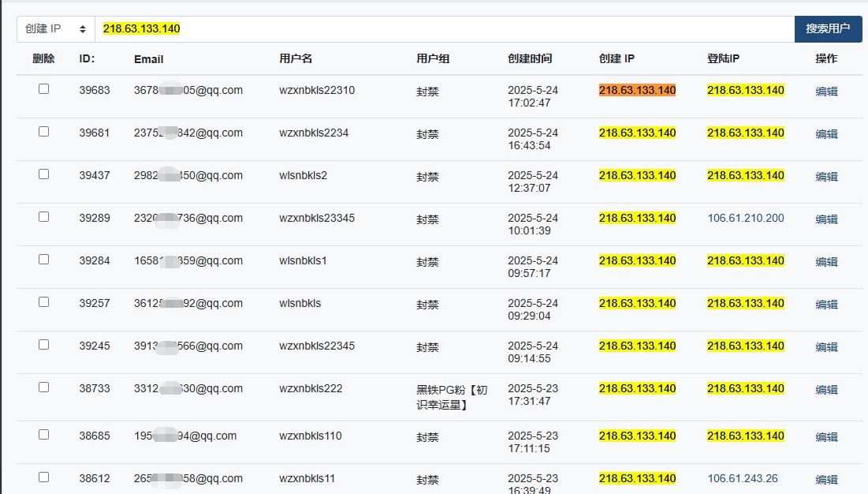The image size is (868, 494).
Task: Click 编辑 for user wzxnbkls22310
Action: click(826, 92)
